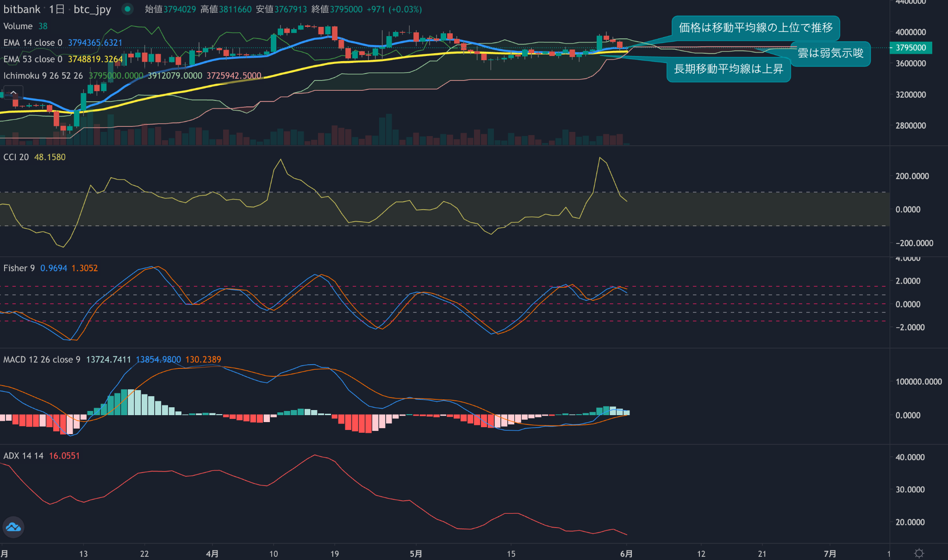Select the CCI 20 indicator label
This screenshot has height=560, width=948.
click(x=16, y=157)
